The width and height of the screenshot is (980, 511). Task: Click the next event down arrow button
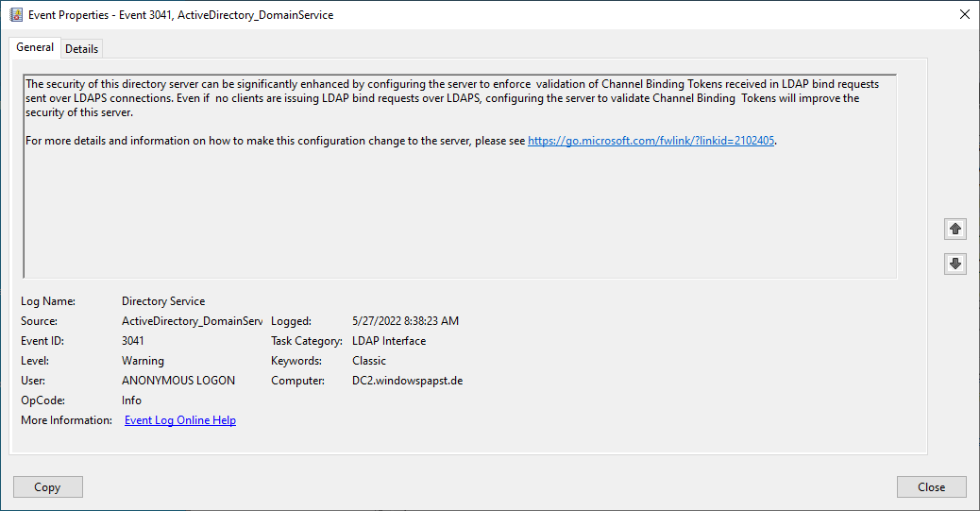955,264
